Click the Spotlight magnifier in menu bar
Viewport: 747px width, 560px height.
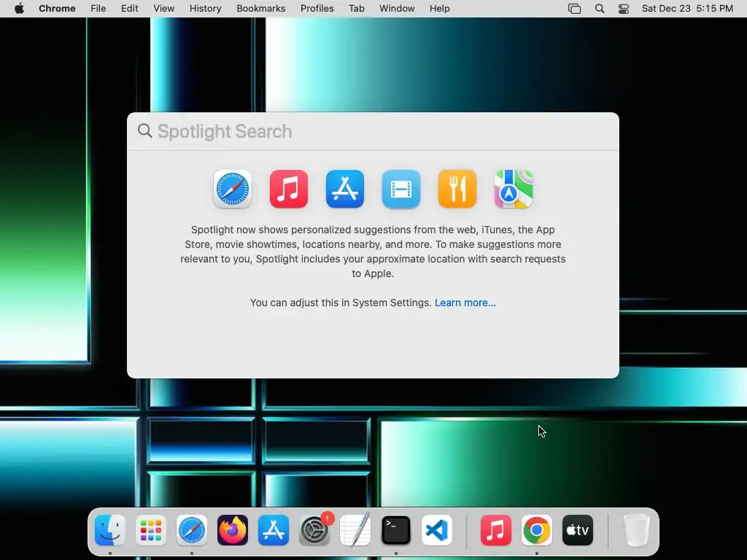click(x=600, y=9)
